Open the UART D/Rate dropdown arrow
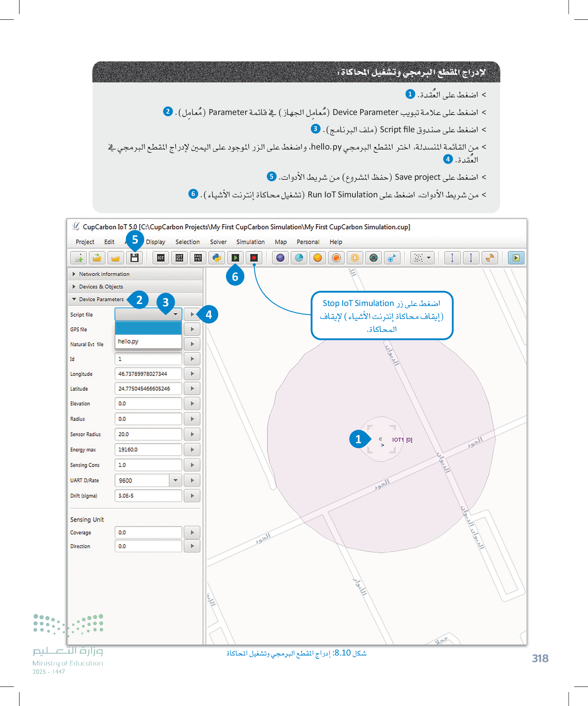The height and width of the screenshot is (706, 588). [175, 480]
